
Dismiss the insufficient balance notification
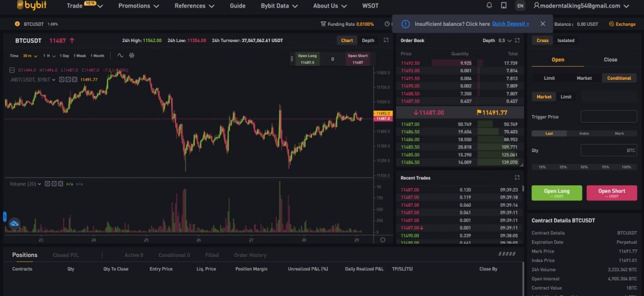542,24
